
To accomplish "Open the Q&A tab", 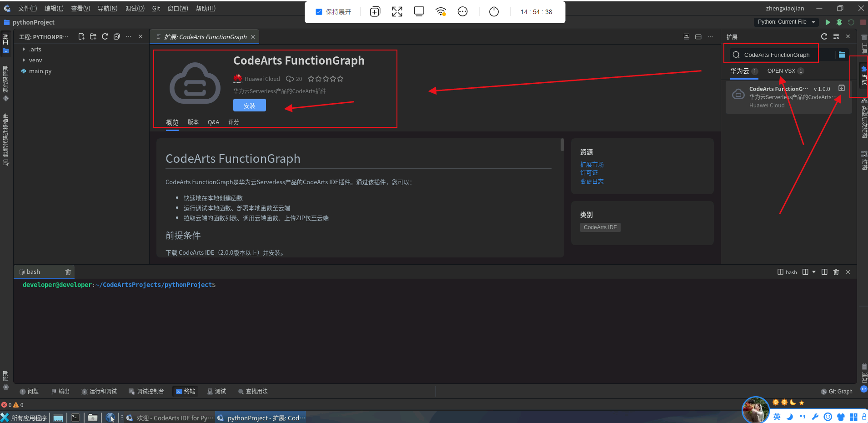I will (x=214, y=122).
